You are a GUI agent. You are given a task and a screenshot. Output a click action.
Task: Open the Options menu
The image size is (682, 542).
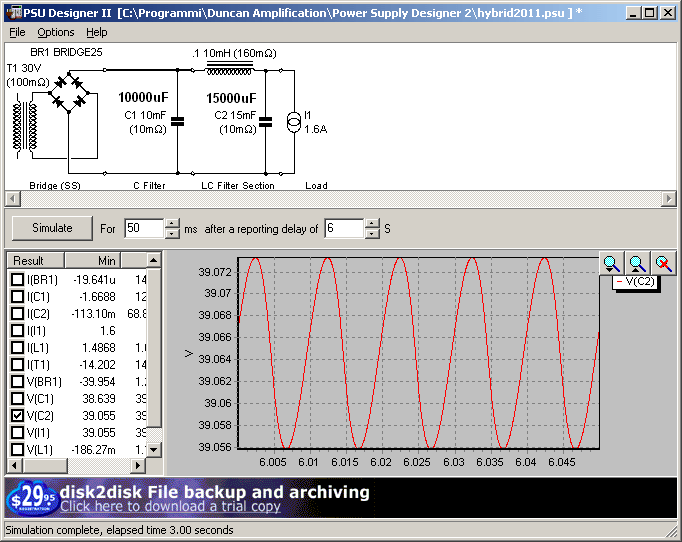coord(56,32)
